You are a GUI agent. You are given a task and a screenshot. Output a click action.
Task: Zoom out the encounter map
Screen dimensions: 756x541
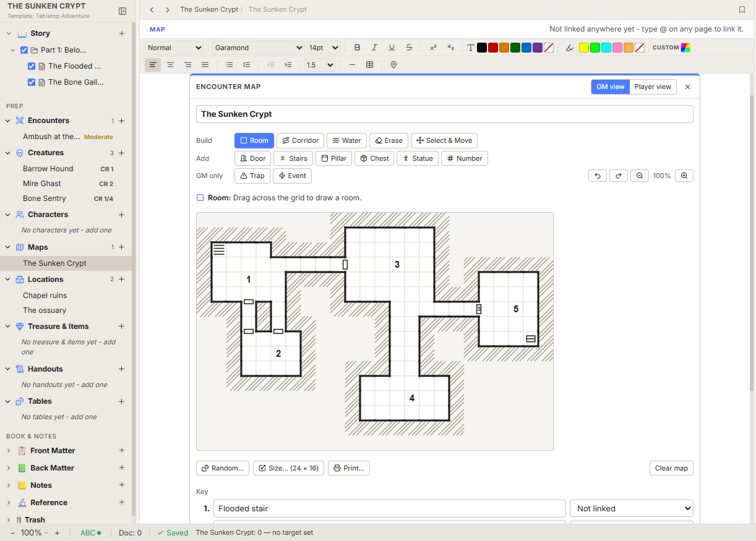pyautogui.click(x=640, y=176)
